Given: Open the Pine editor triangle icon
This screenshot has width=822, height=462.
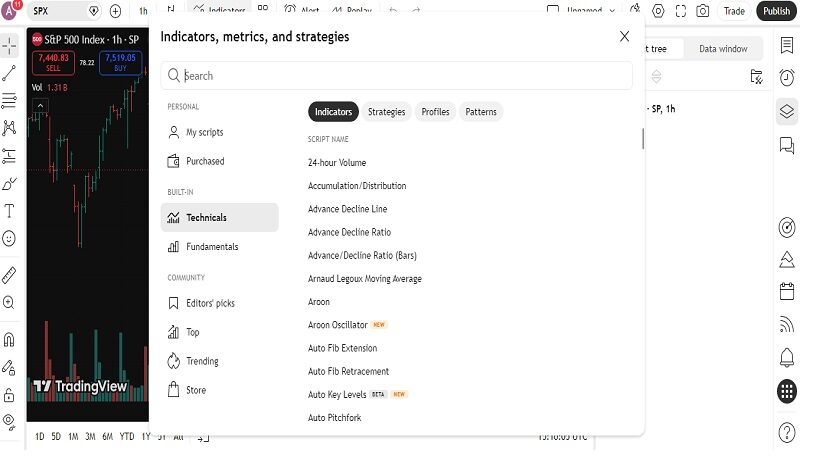Looking at the screenshot, I should [x=787, y=260].
